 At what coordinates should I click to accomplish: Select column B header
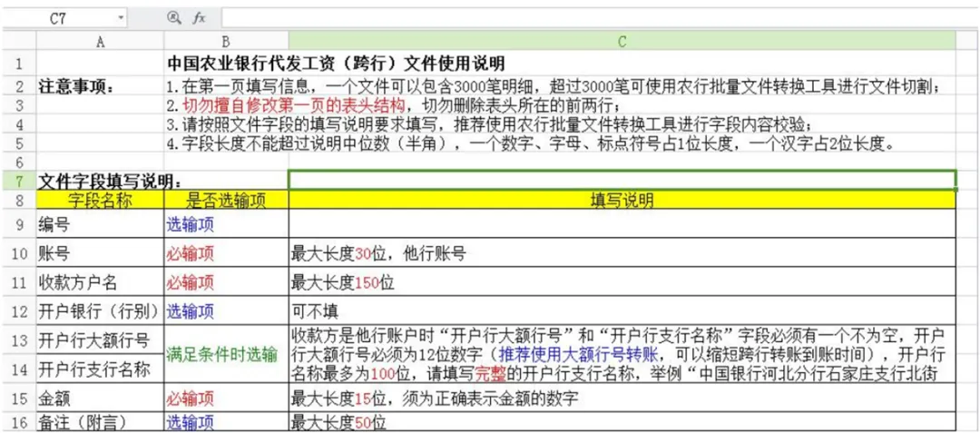click(226, 41)
